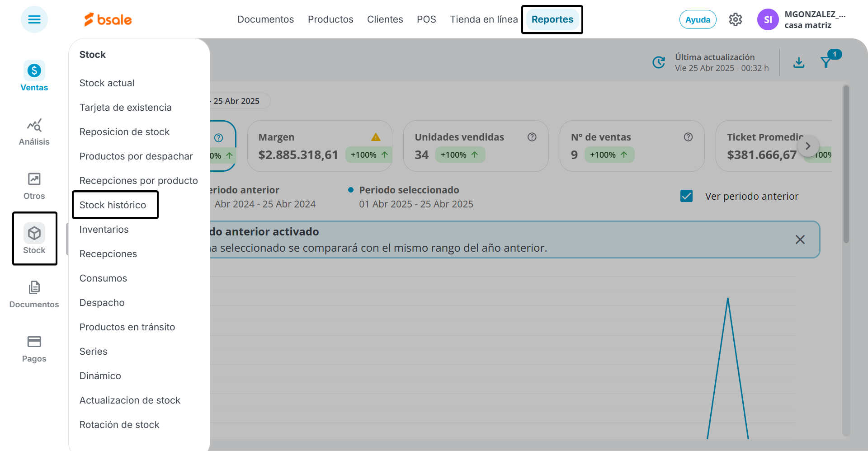Open the Clientes top menu
The image size is (868, 451).
point(385,19)
